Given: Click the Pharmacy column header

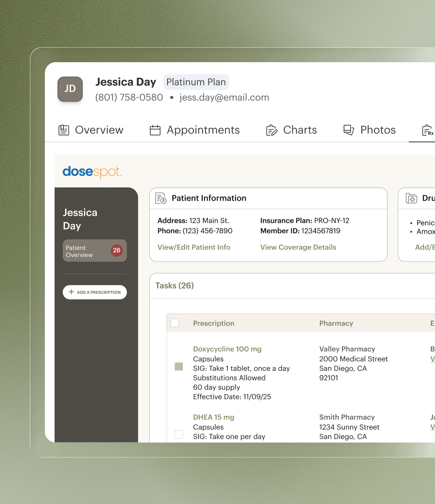Looking at the screenshot, I should click(336, 323).
